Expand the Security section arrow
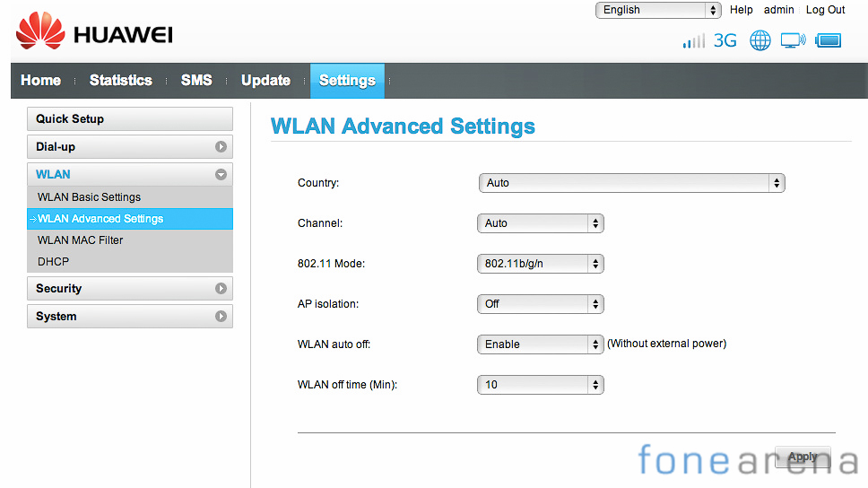868x488 pixels. 221,289
